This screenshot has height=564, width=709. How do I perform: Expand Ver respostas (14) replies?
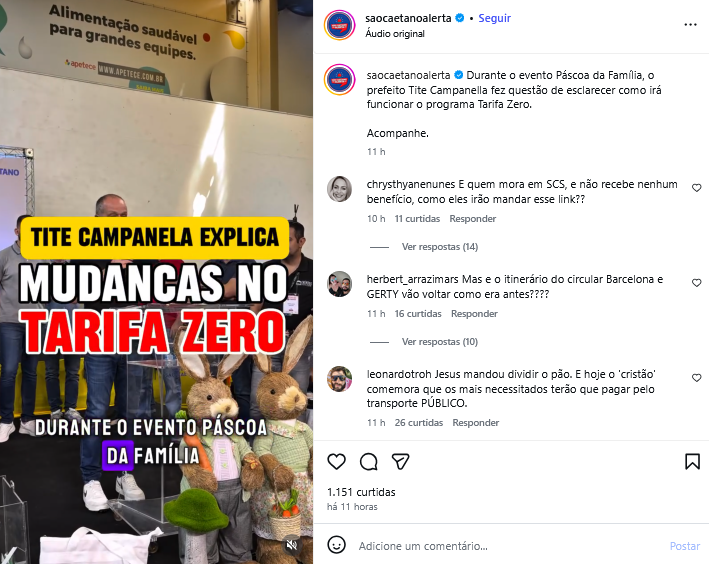pyautogui.click(x=440, y=247)
